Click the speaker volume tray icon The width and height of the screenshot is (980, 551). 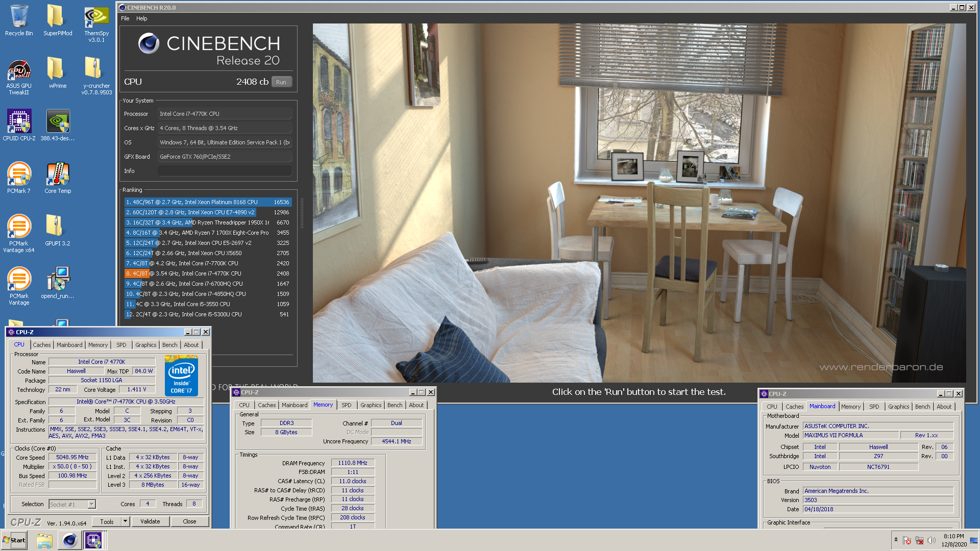pyautogui.click(x=932, y=540)
